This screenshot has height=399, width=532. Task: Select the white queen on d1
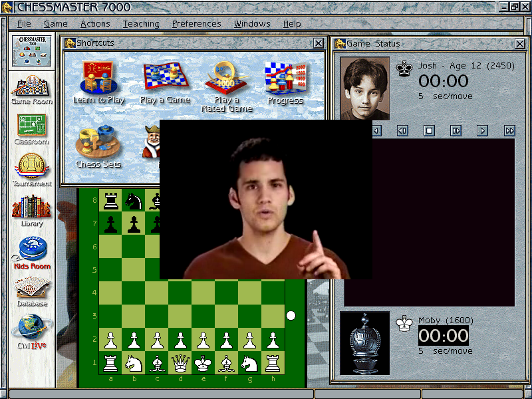[x=180, y=362]
